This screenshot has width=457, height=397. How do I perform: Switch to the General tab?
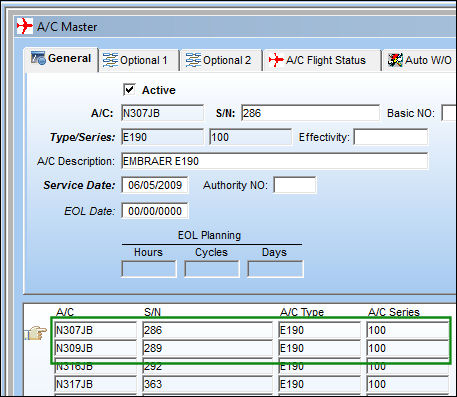[x=61, y=59]
